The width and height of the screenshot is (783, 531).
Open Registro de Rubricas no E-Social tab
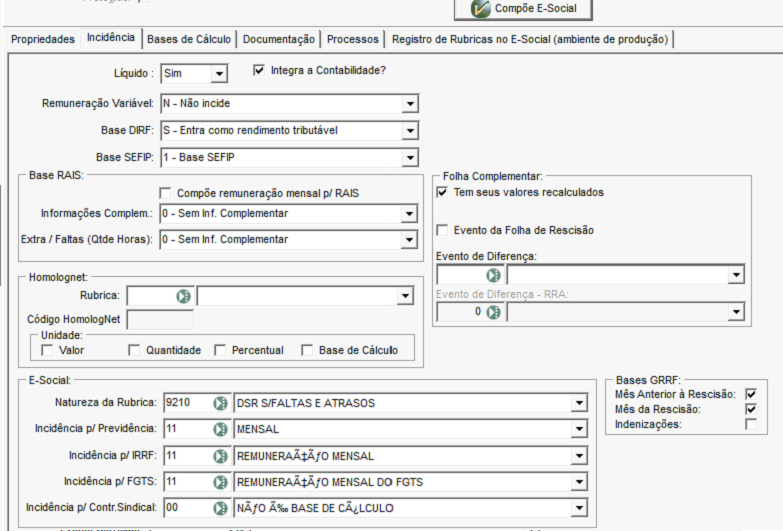[530, 39]
